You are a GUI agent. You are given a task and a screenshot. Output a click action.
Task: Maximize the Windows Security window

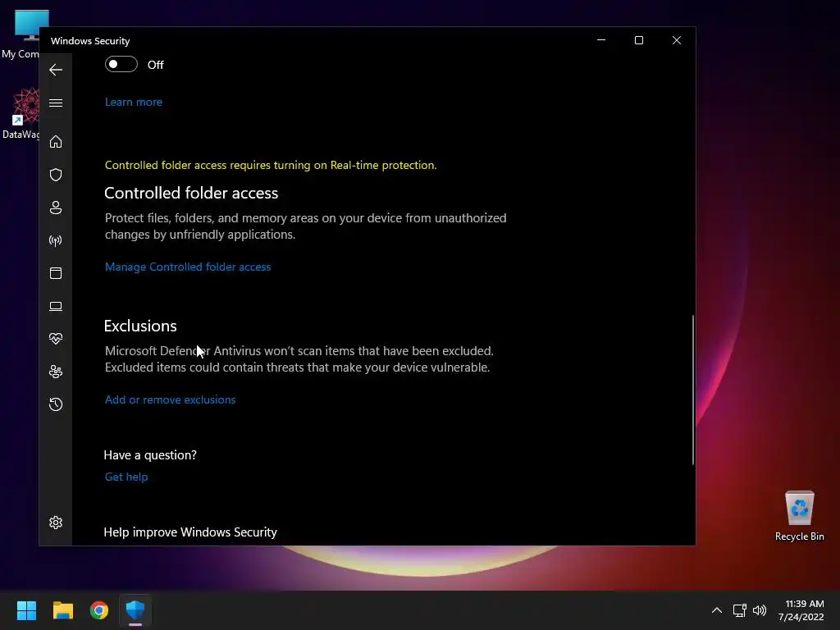(x=638, y=40)
